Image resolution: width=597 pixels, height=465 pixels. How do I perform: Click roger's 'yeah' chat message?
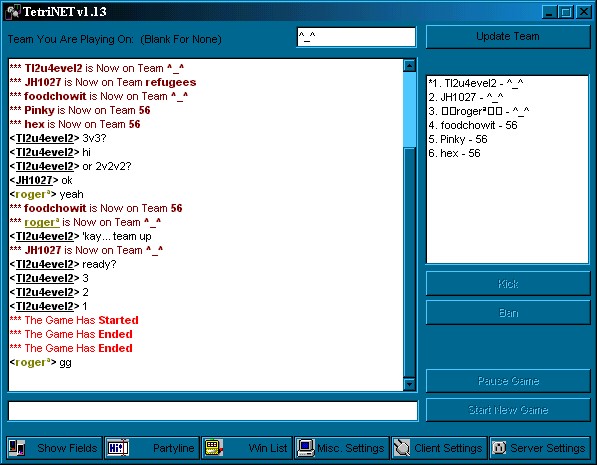point(47,194)
